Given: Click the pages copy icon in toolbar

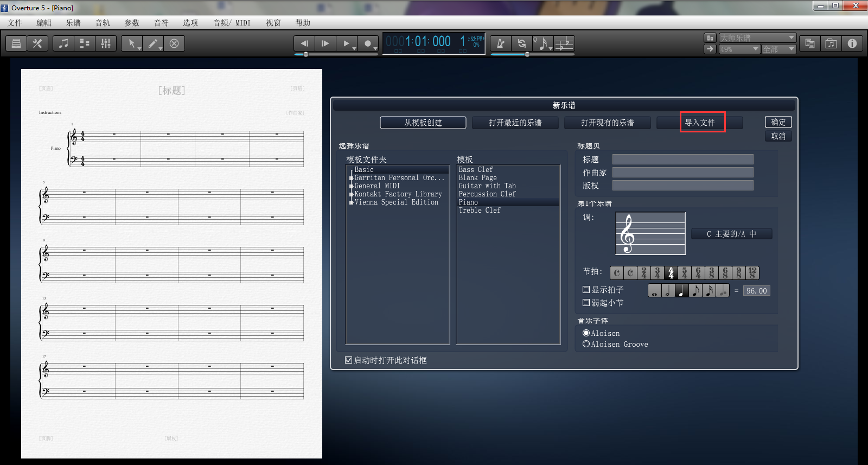Looking at the screenshot, I should coord(810,43).
